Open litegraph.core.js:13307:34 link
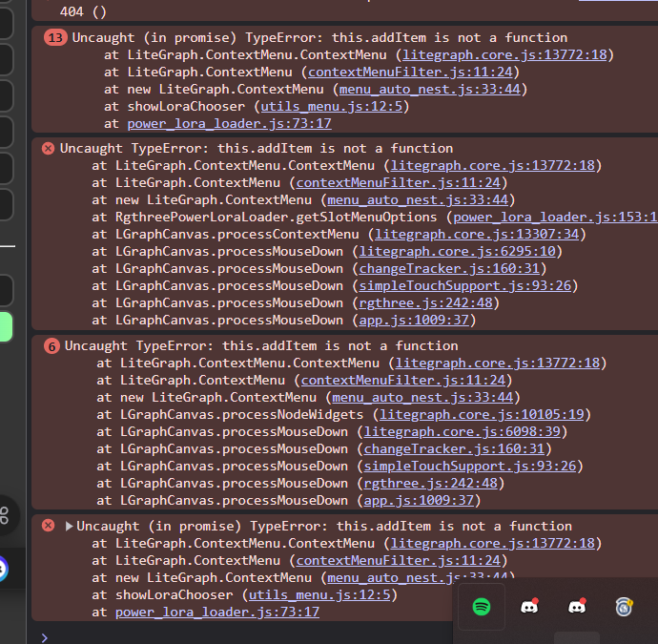 coord(476,235)
